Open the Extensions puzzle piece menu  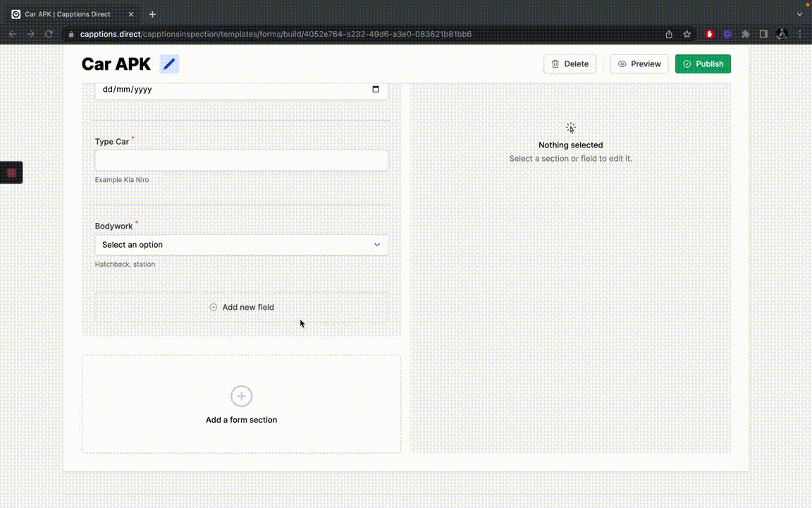coord(746,34)
